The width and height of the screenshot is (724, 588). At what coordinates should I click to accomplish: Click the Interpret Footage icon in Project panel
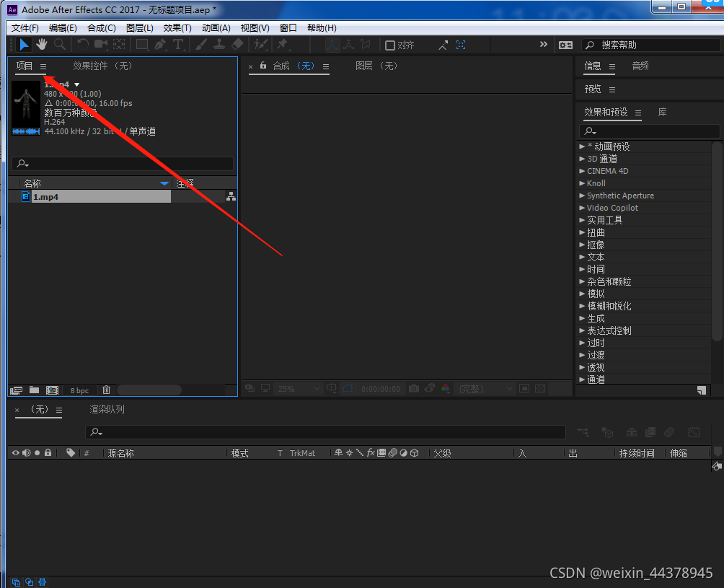[x=16, y=390]
